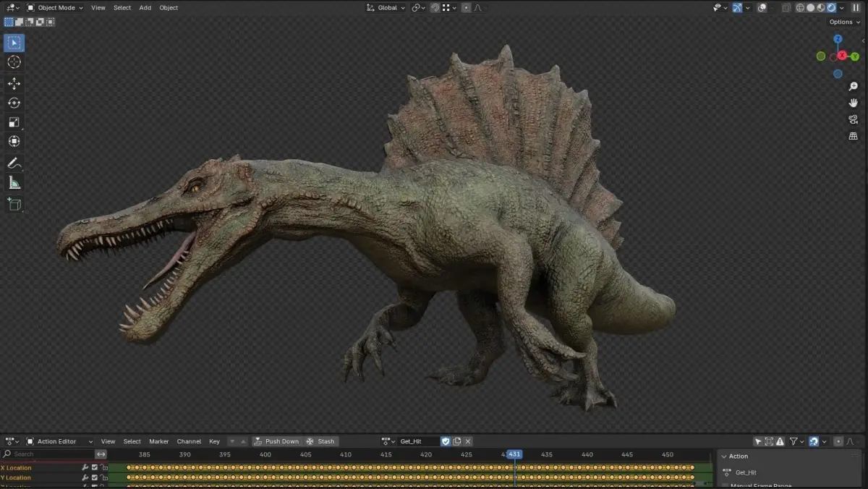Activate the Move tool
The width and height of the screenshot is (868, 489).
14,84
